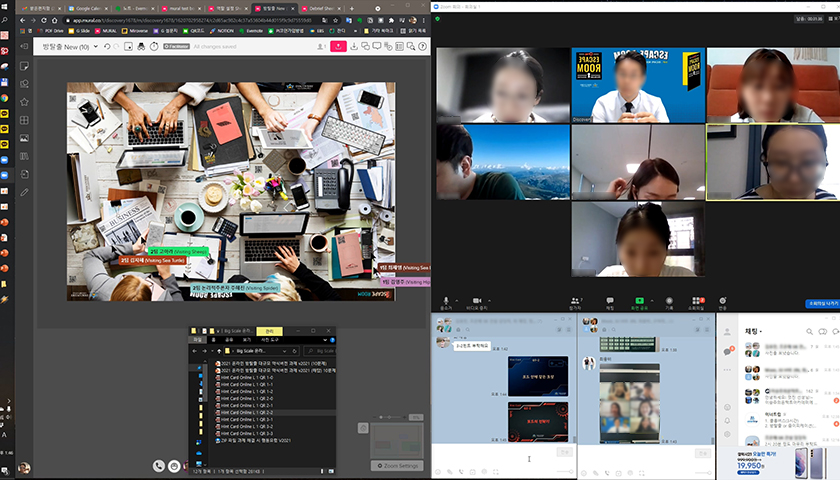Open Mural help question mark icon

click(422, 47)
